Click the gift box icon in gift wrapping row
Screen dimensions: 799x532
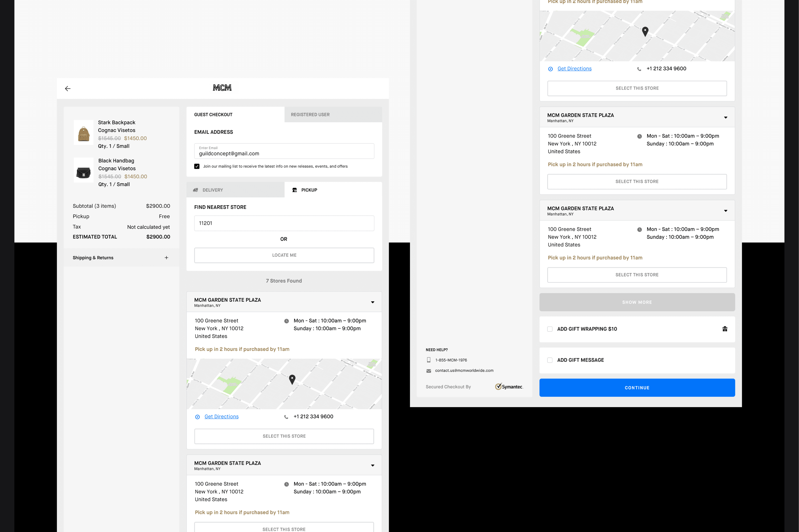(x=725, y=329)
